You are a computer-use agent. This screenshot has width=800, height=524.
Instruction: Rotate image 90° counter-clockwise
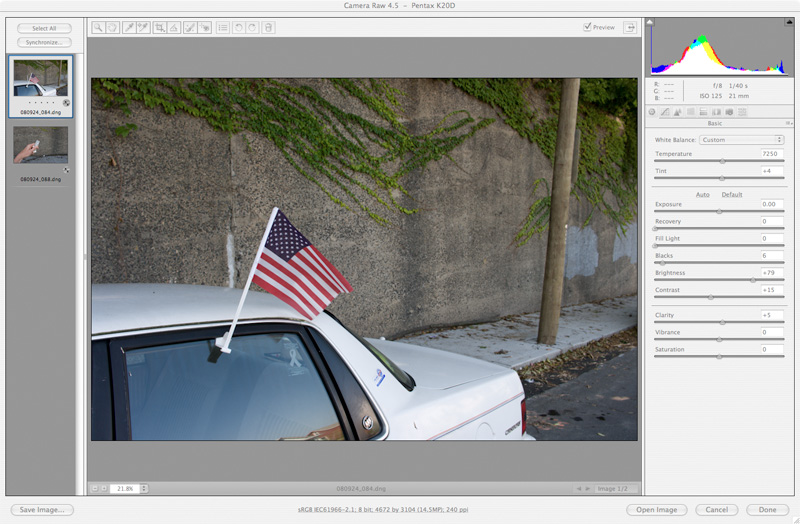coord(239,28)
